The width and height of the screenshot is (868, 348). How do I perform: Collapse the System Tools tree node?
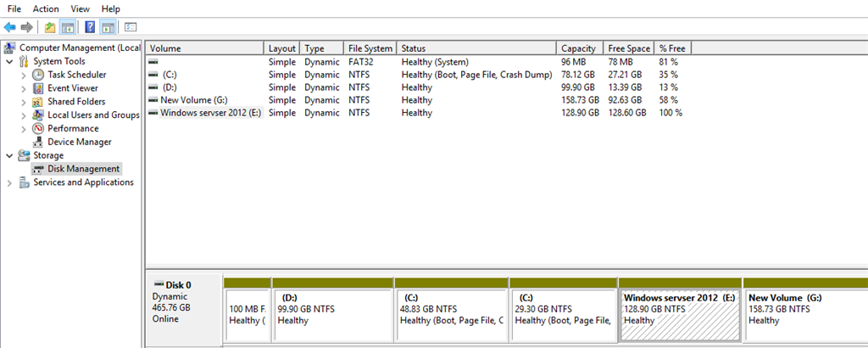click(9, 61)
